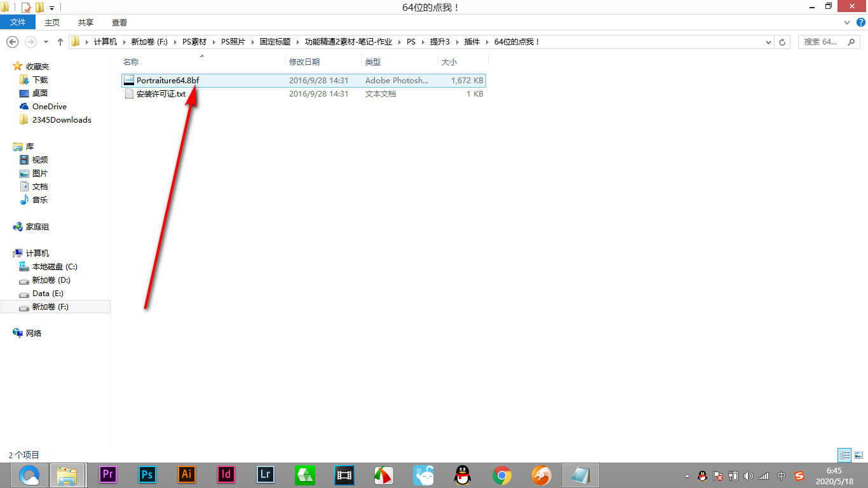
Task: Expand the address bar history dropdown
Action: 769,42
